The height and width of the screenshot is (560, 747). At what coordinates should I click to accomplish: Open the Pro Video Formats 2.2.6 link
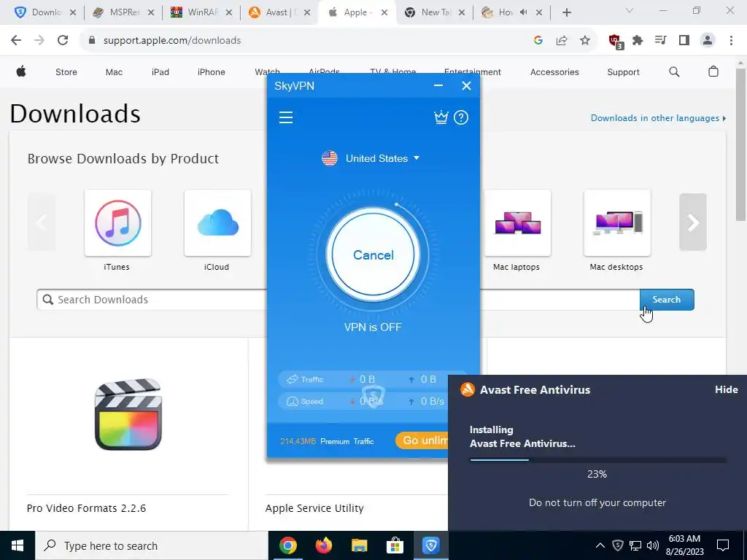click(x=86, y=508)
